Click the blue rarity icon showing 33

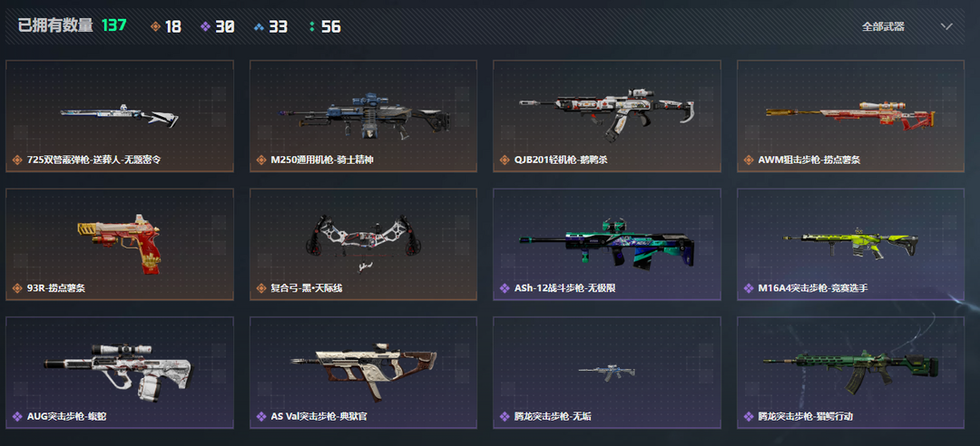pyautogui.click(x=260, y=27)
